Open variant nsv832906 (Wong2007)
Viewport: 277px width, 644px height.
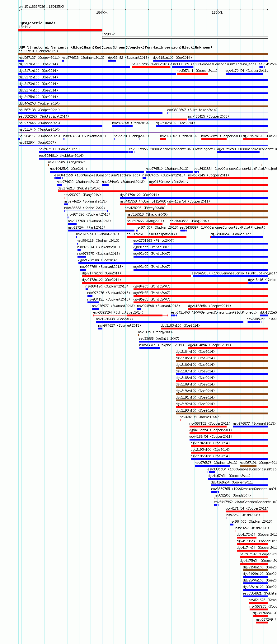pyautogui.click(x=232, y=495)
